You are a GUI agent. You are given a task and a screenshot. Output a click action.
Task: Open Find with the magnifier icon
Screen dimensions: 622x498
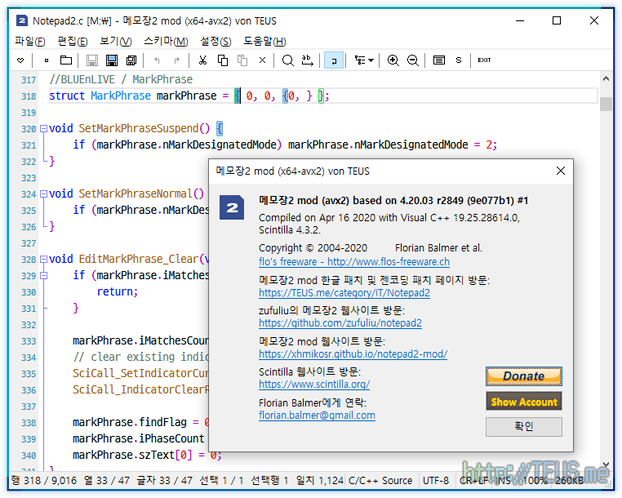pos(288,60)
